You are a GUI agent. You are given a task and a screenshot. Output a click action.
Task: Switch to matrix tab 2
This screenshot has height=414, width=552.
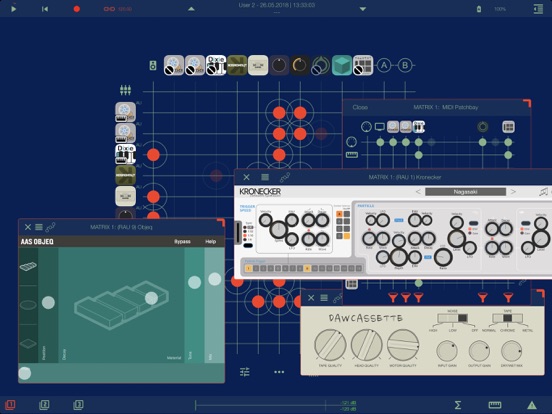pyautogui.click(x=44, y=405)
